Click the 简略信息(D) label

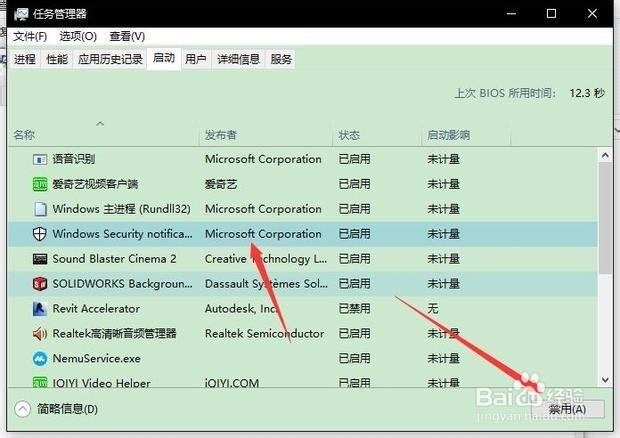(x=67, y=409)
